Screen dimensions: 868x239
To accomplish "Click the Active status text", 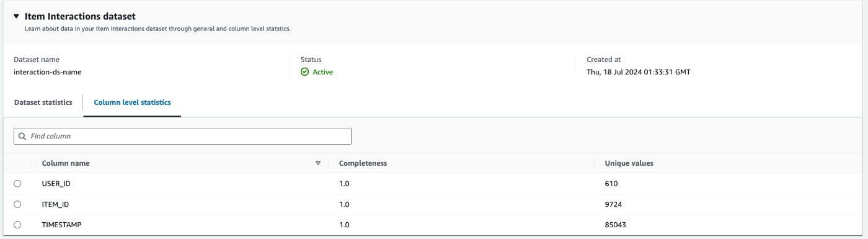I will tap(322, 72).
